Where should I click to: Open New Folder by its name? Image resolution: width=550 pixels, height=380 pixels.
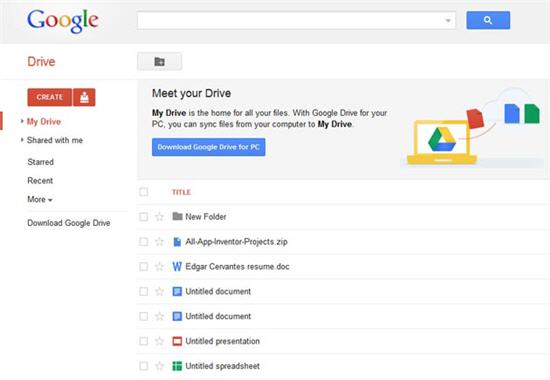click(x=206, y=216)
